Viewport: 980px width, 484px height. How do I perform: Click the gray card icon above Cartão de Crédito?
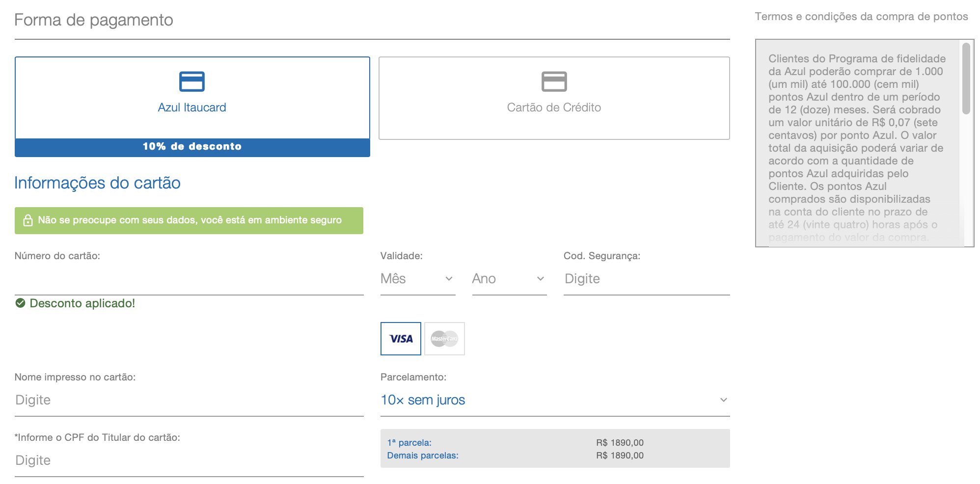point(554,81)
